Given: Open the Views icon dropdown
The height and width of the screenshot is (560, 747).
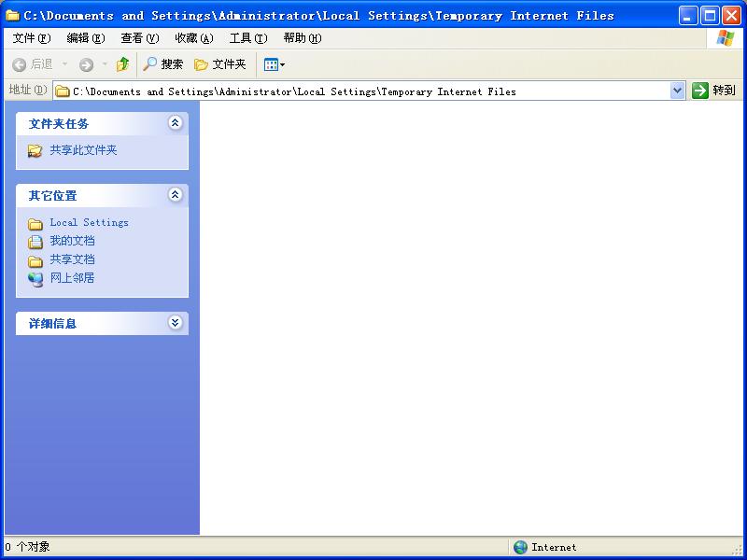Looking at the screenshot, I should click(275, 64).
